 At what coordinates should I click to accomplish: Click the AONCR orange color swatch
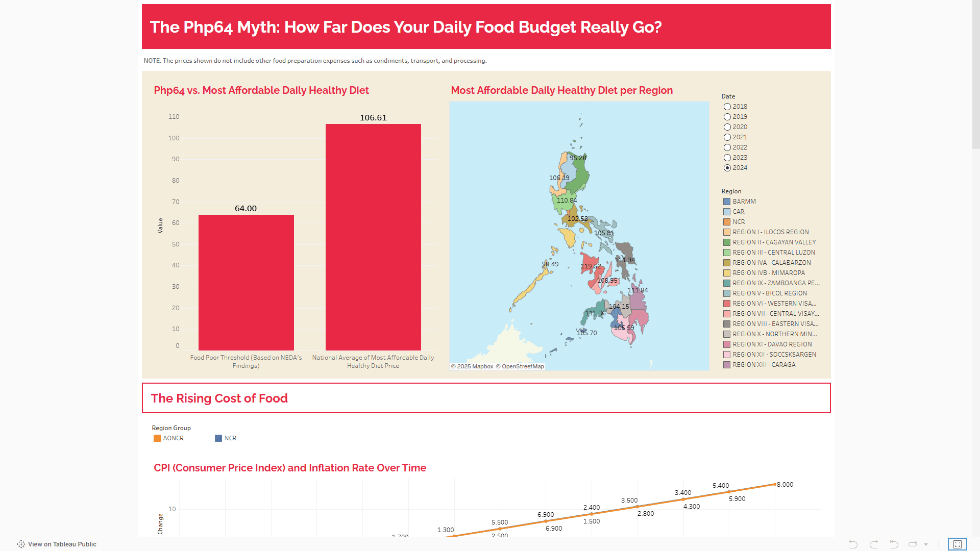(x=157, y=438)
